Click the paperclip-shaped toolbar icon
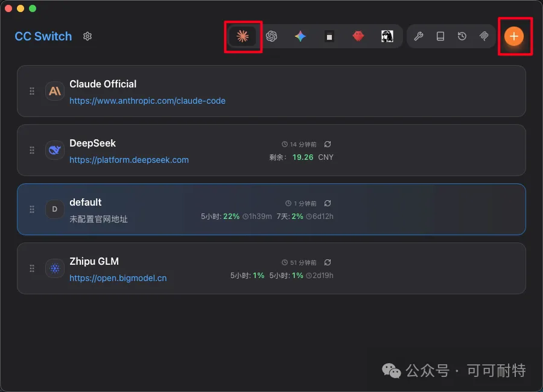Image resolution: width=543 pixels, height=392 pixels. tap(484, 36)
